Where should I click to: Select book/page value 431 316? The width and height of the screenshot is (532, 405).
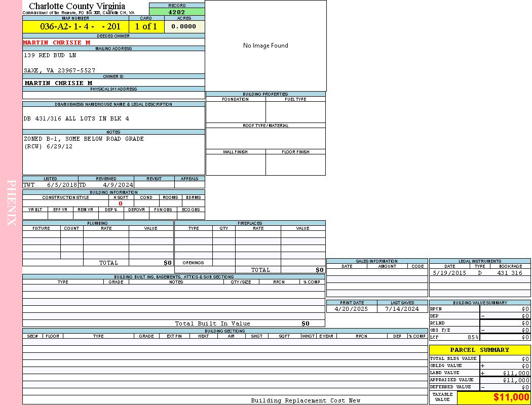509,273
